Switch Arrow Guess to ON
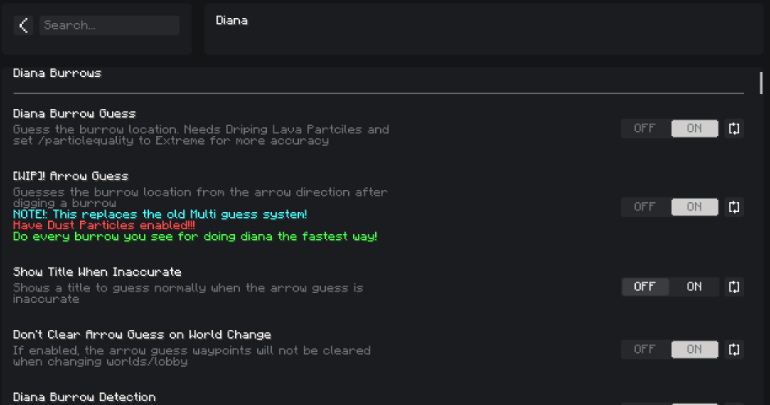The width and height of the screenshot is (770, 405). point(694,207)
